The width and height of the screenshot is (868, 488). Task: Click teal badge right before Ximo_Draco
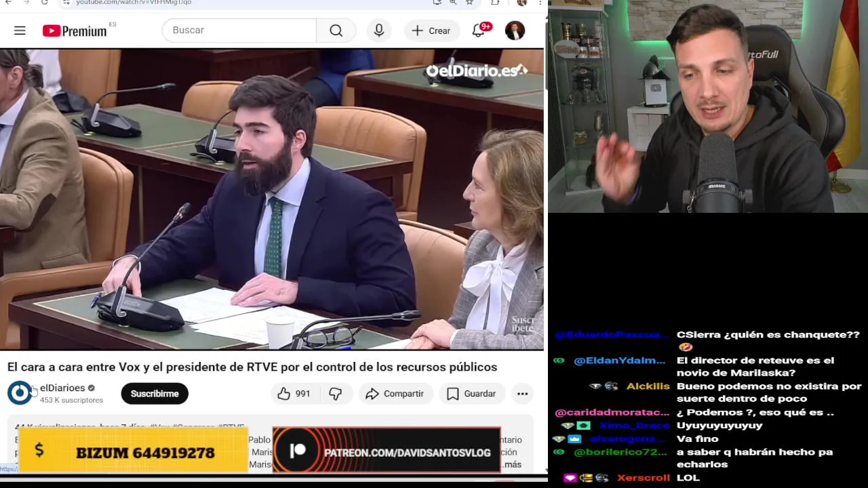click(x=583, y=426)
